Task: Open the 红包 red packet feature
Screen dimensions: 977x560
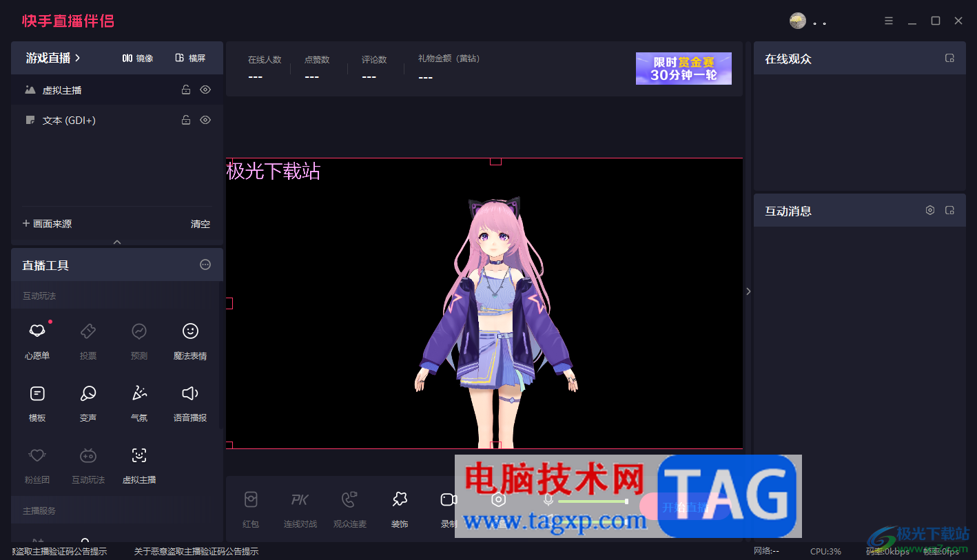Action: click(x=251, y=509)
